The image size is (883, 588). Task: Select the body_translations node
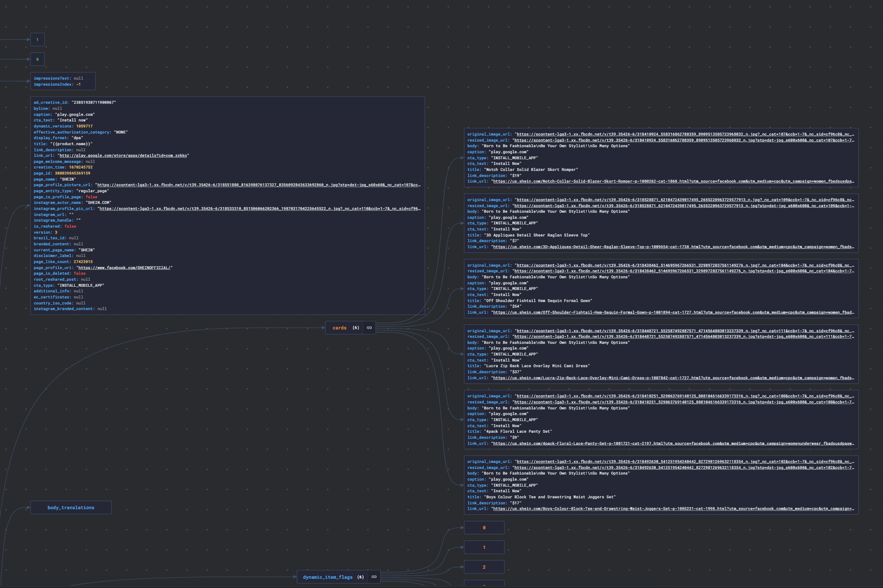click(71, 507)
